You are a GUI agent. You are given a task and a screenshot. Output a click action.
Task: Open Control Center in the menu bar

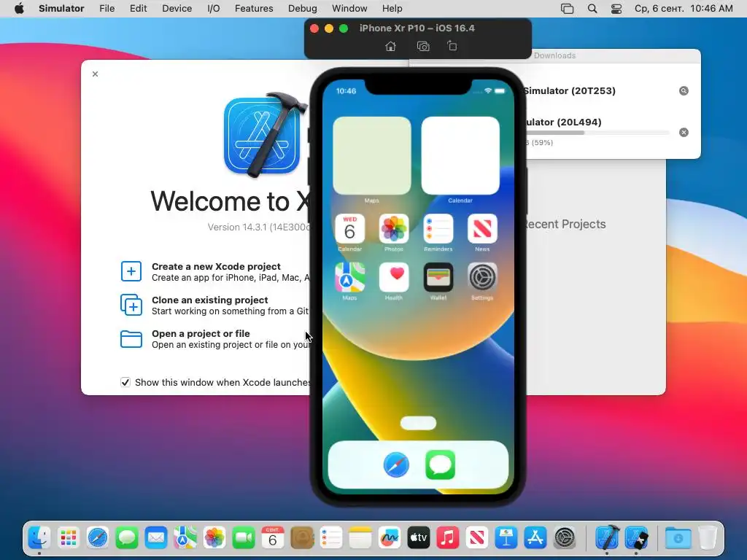click(x=616, y=9)
